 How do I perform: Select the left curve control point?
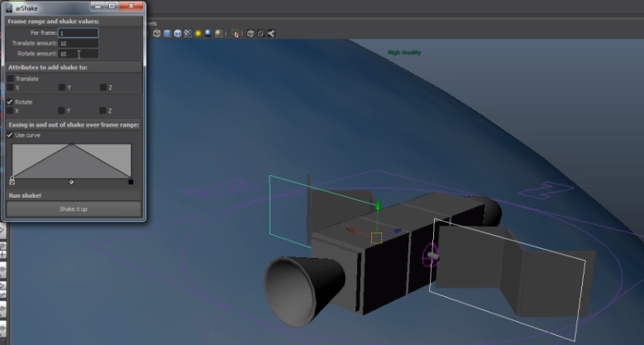[x=12, y=178]
